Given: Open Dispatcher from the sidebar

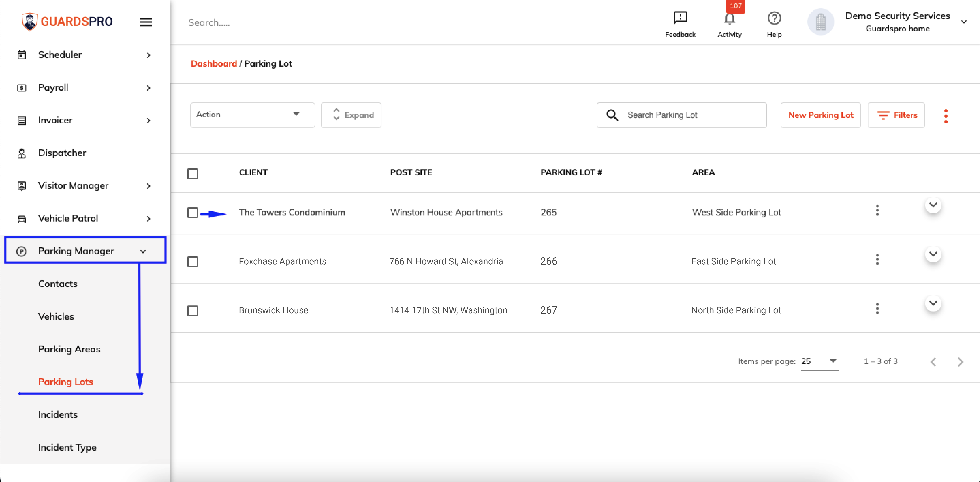Looking at the screenshot, I should pyautogui.click(x=62, y=153).
